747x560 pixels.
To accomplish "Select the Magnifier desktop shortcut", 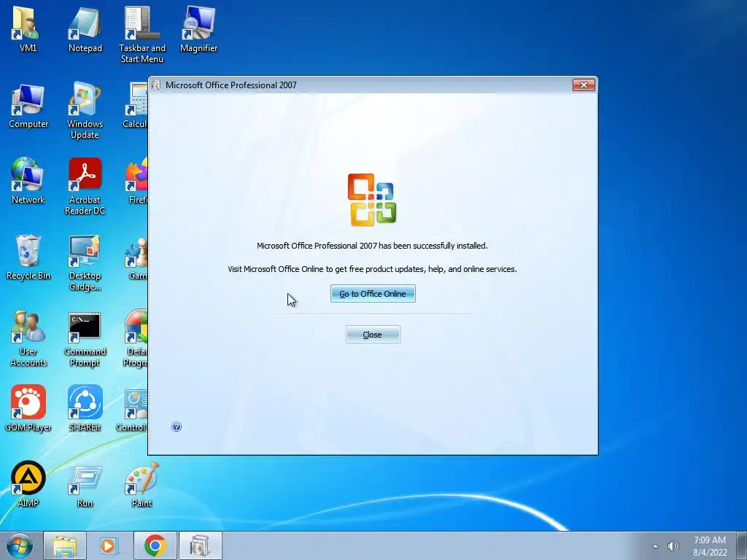I will coord(198,29).
